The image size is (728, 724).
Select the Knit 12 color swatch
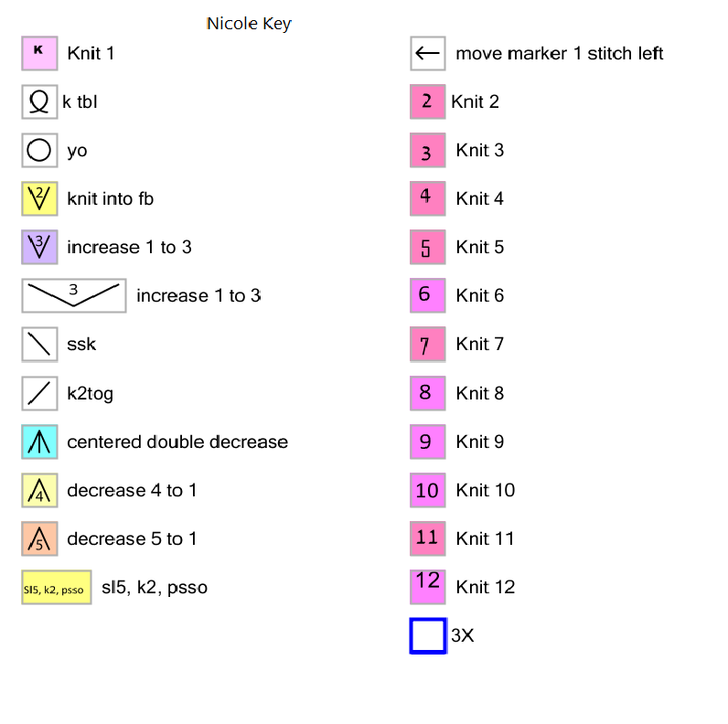pyautogui.click(x=427, y=587)
